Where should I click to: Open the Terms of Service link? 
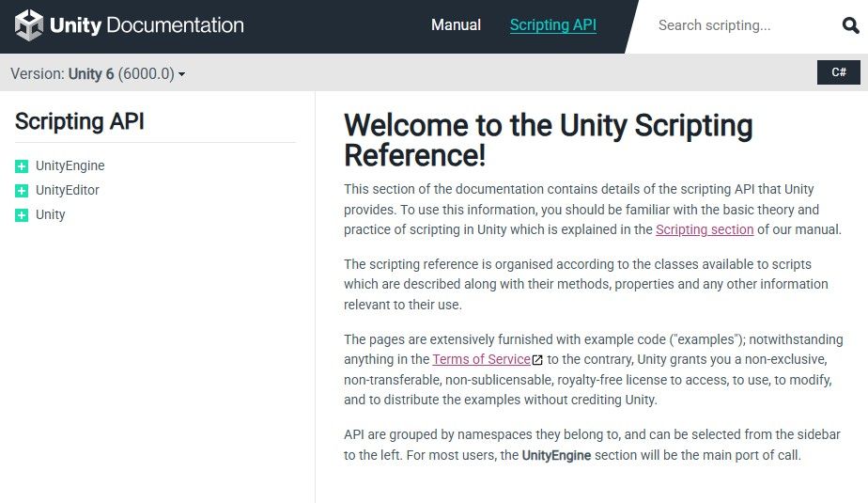481,359
